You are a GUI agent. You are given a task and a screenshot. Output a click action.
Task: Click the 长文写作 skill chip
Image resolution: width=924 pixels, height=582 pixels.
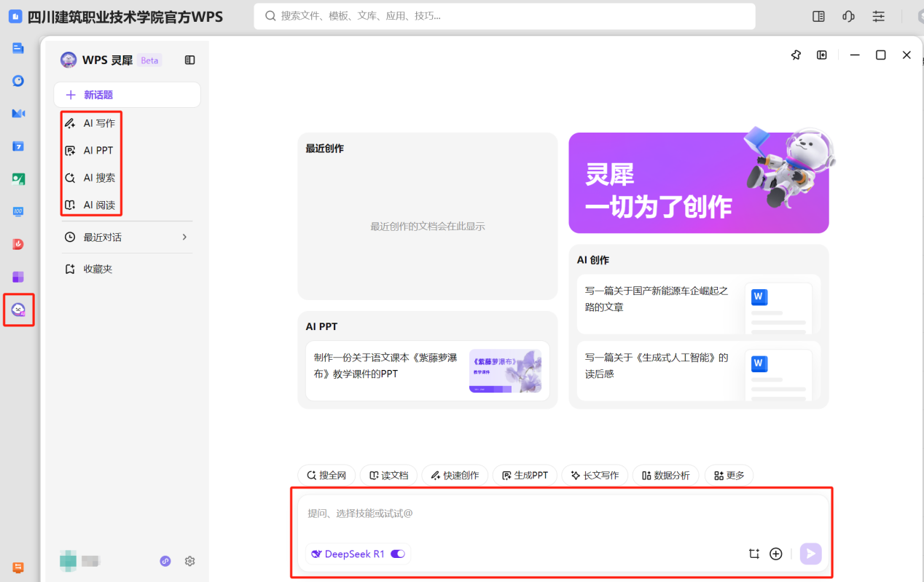pos(595,475)
